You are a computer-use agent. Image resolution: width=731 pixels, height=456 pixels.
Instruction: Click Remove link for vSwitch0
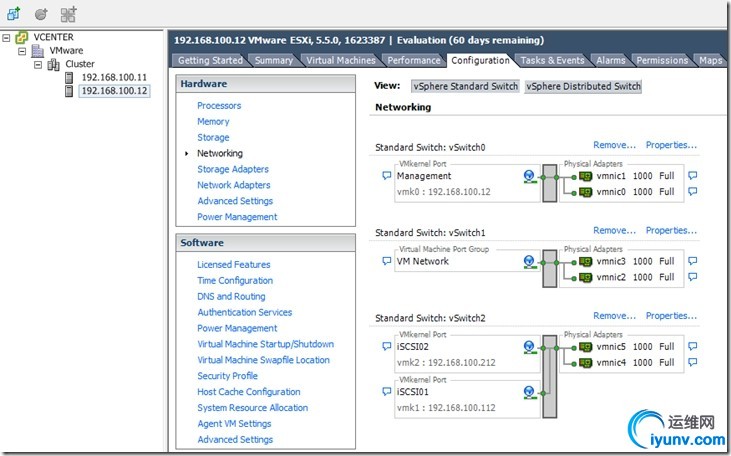614,145
